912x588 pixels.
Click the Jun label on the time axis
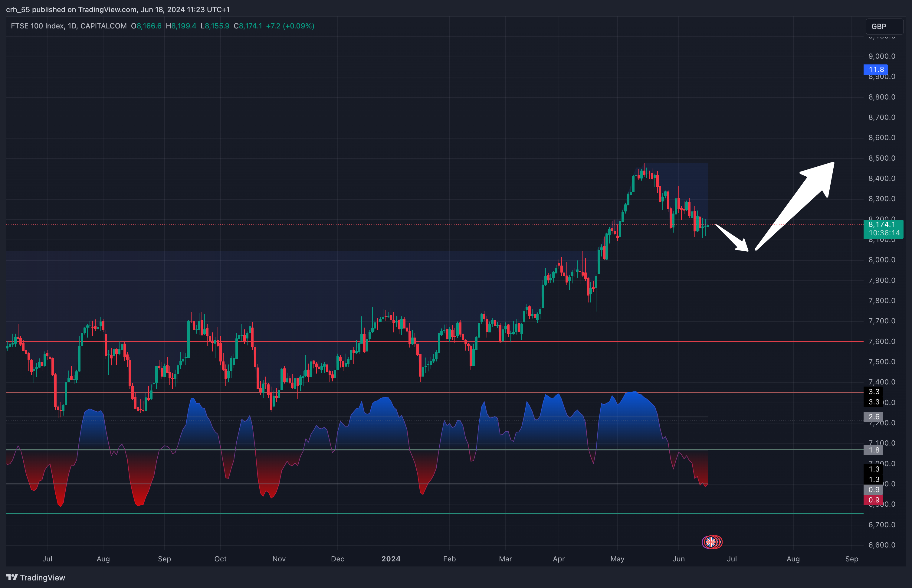click(679, 559)
